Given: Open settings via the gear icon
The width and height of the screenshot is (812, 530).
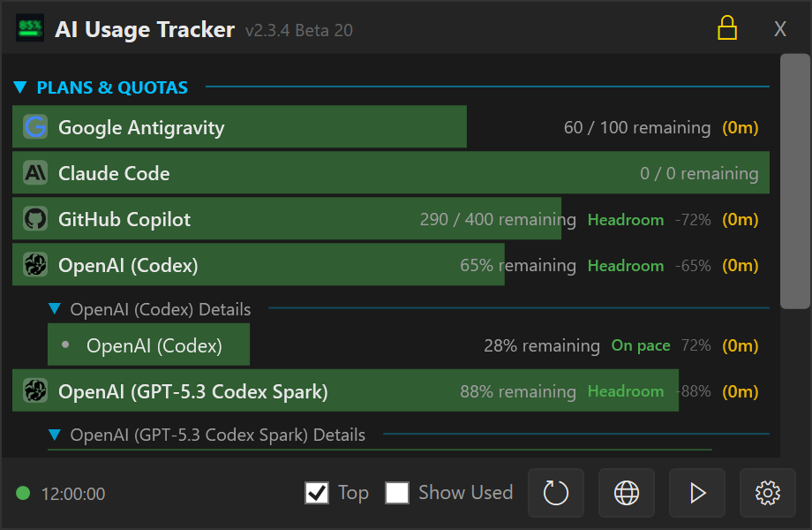Looking at the screenshot, I should click(x=767, y=493).
